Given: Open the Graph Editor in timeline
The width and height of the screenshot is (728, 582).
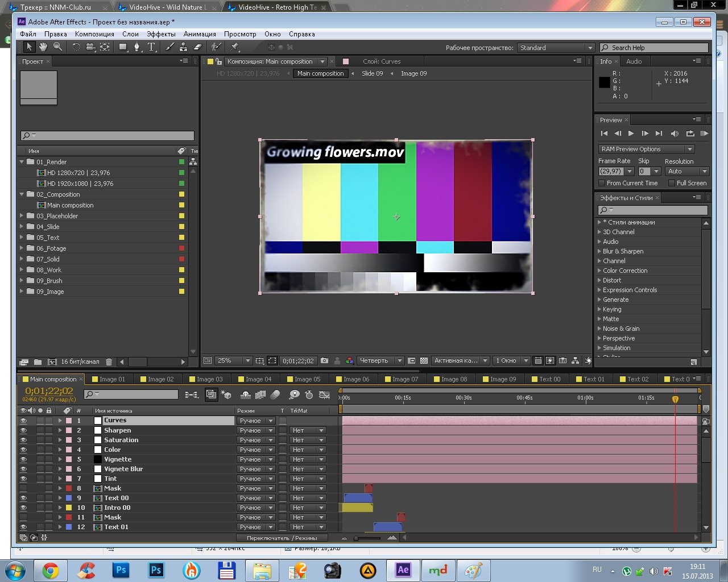Looking at the screenshot, I should (x=325, y=394).
